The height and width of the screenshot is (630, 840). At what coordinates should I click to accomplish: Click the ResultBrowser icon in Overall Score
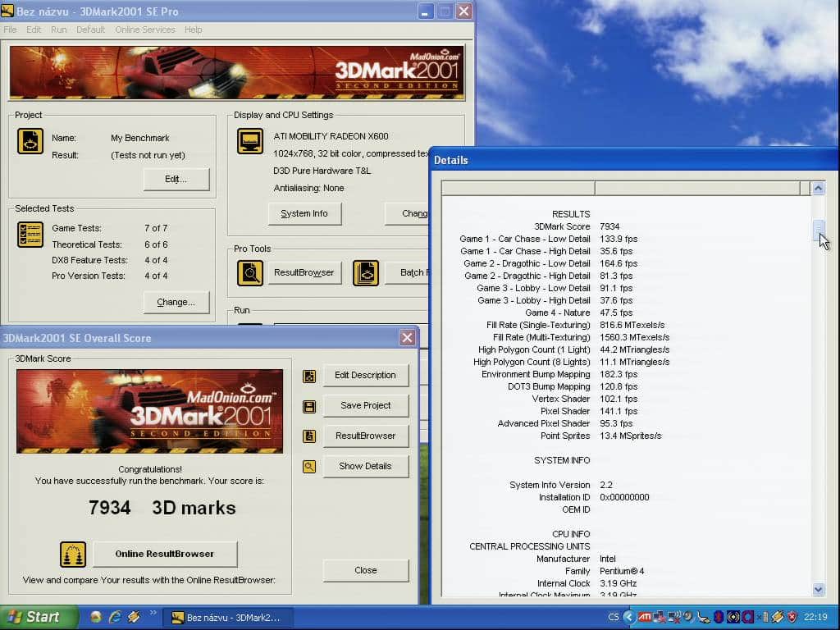click(309, 436)
